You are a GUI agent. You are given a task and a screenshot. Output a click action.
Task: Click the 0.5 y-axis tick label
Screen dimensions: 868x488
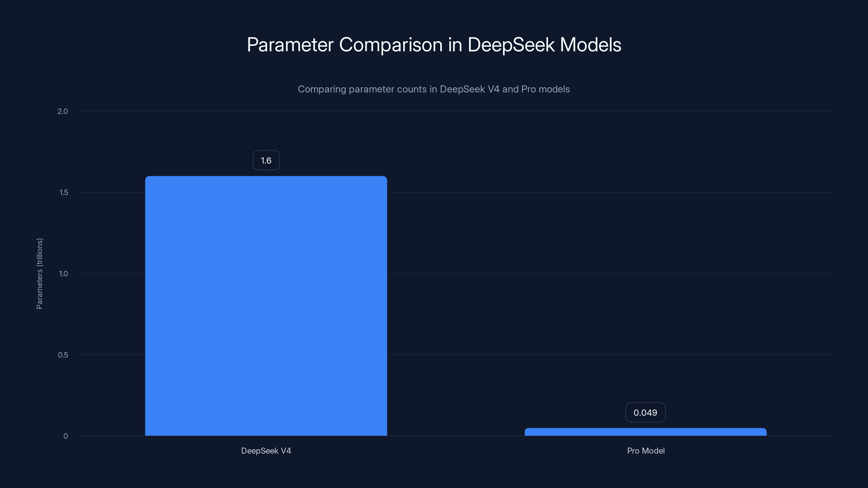tap(63, 355)
